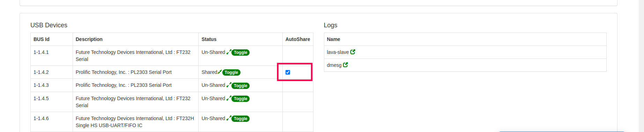644x132 pixels.
Task: Click share arrows icon for device 1-1.4.1
Action: point(229,52)
